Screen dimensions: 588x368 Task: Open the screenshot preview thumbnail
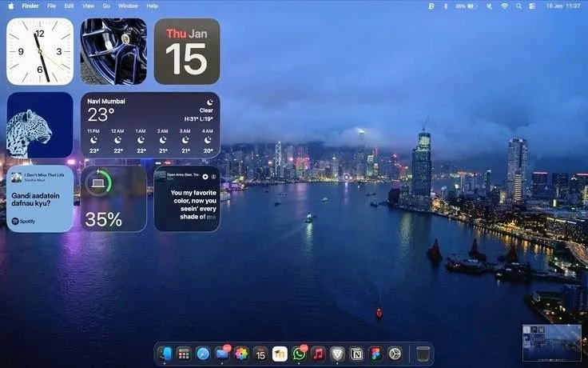click(x=551, y=343)
